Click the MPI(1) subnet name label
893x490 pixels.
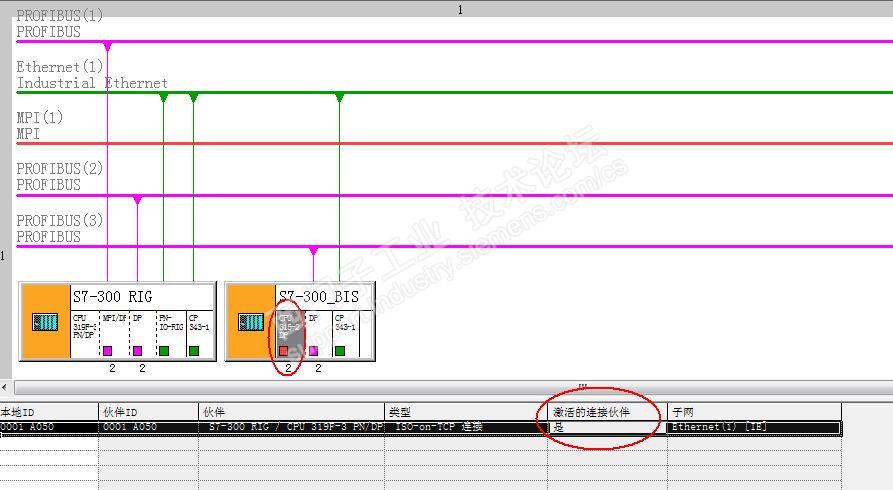39,117
